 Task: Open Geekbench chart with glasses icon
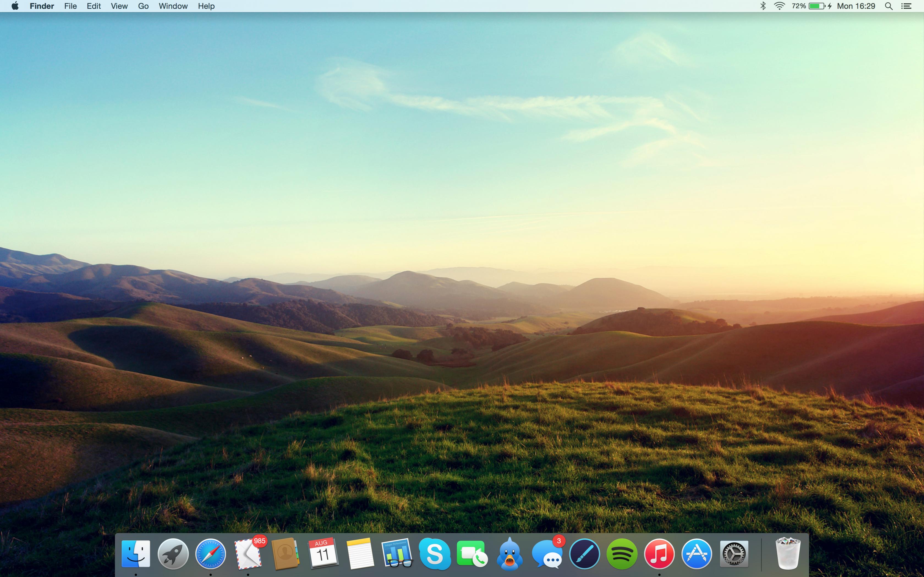click(397, 554)
